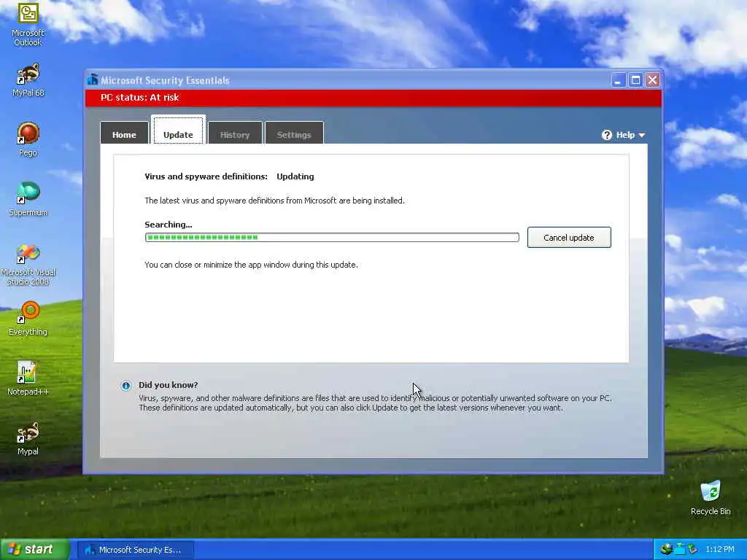This screenshot has width=747, height=560.
Task: Click the Did you know? heading
Action: click(169, 385)
